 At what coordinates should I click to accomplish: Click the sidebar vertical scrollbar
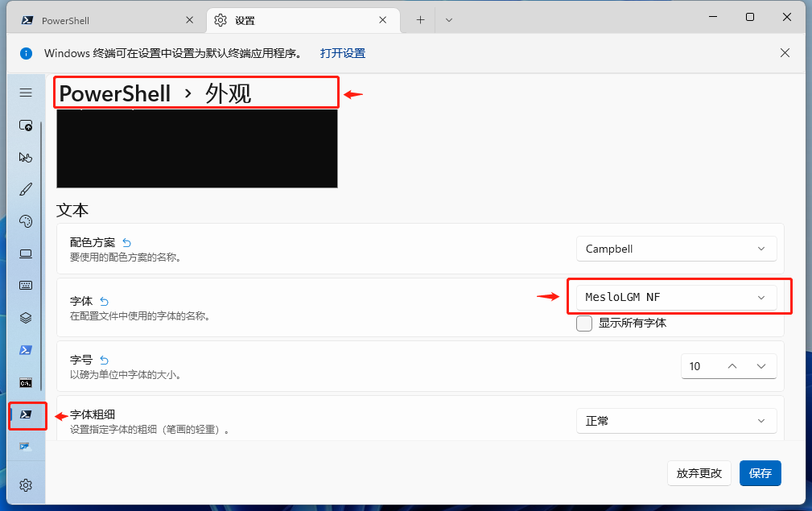[41, 256]
